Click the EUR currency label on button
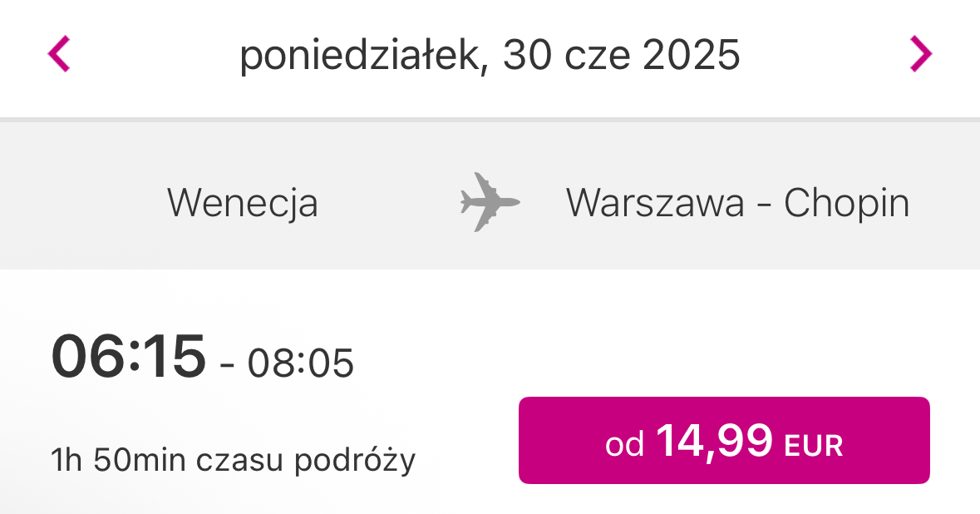The width and height of the screenshot is (980, 514). coord(815,446)
